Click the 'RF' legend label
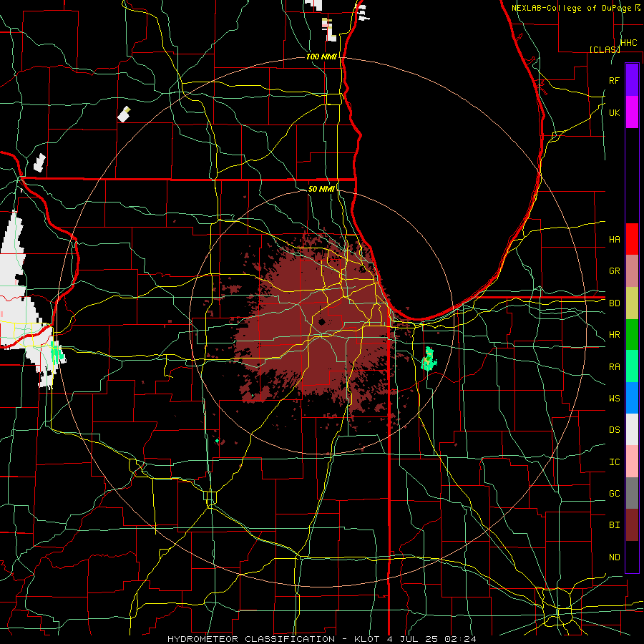This screenshot has width=644, height=644. tap(615, 80)
